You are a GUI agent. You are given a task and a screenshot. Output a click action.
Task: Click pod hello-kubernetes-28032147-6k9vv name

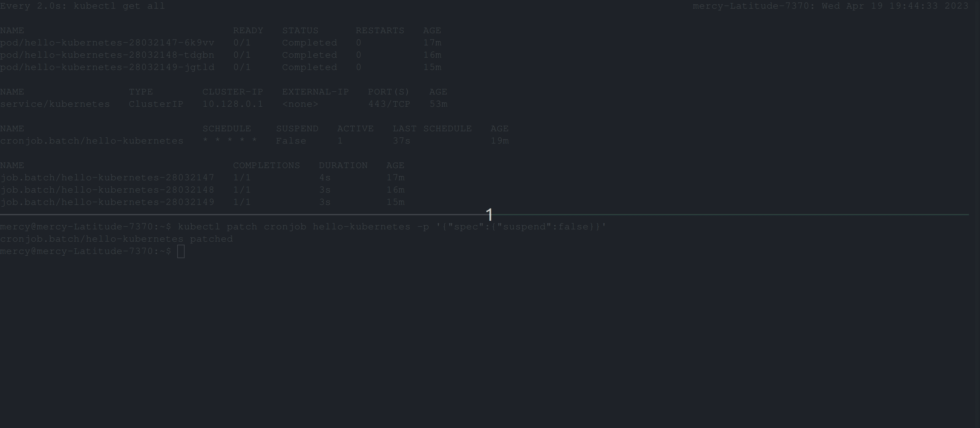tap(107, 43)
